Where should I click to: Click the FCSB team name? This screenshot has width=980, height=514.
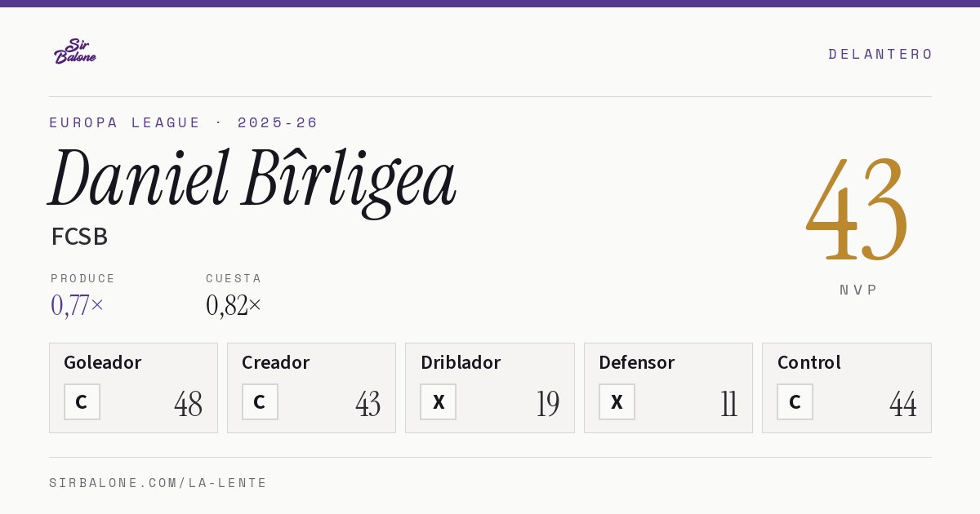[79, 237]
